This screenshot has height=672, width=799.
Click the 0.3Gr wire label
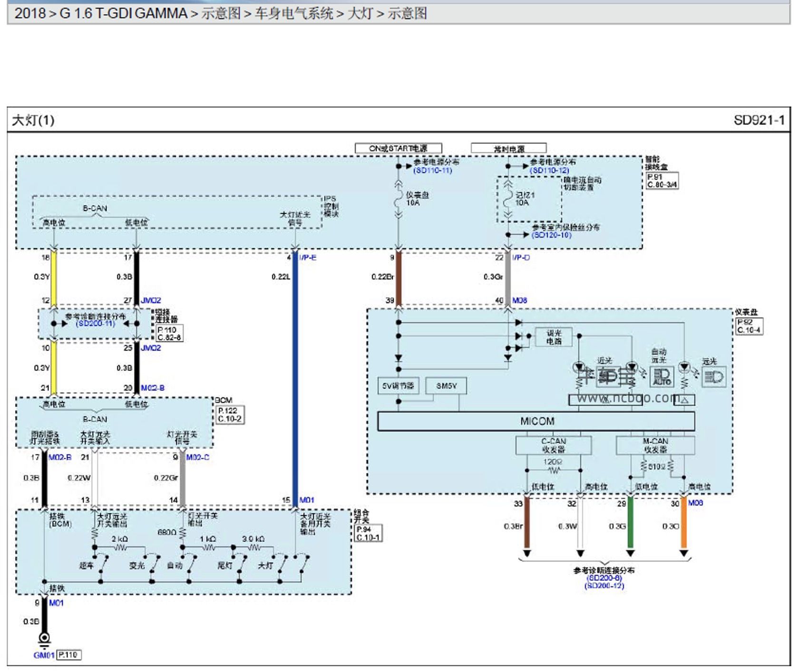click(x=493, y=277)
